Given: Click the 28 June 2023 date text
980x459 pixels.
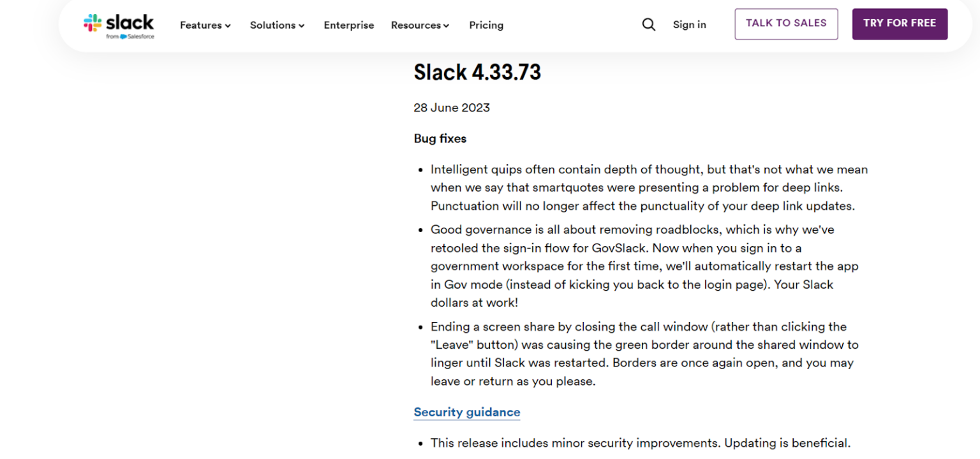Looking at the screenshot, I should [452, 107].
